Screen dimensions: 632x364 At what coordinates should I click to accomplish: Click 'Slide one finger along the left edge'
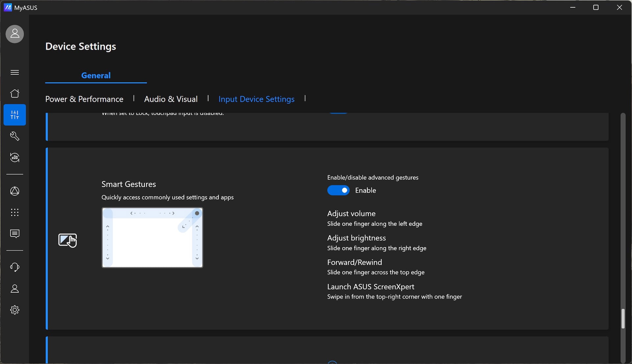coord(375,224)
